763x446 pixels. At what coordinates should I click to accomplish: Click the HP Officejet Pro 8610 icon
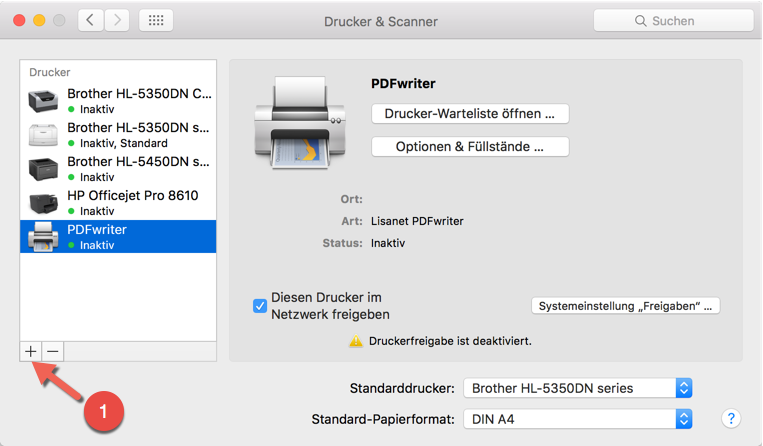(x=43, y=203)
